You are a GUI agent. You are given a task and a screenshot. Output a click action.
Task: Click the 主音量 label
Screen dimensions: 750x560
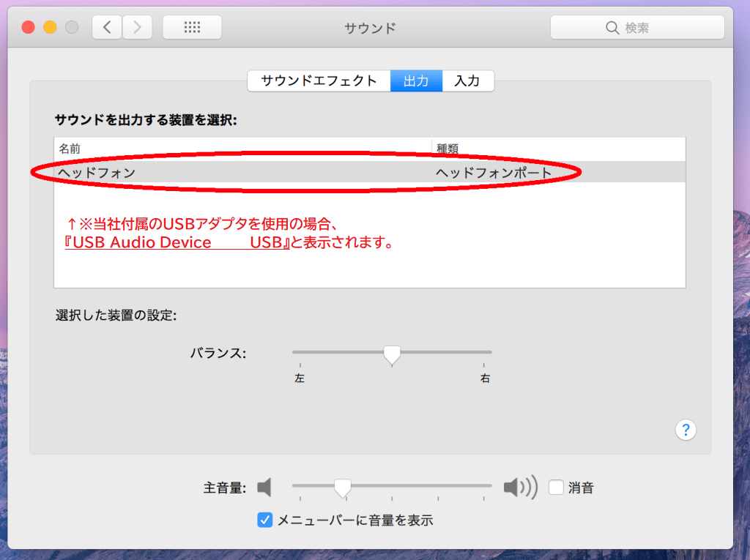pyautogui.click(x=225, y=488)
